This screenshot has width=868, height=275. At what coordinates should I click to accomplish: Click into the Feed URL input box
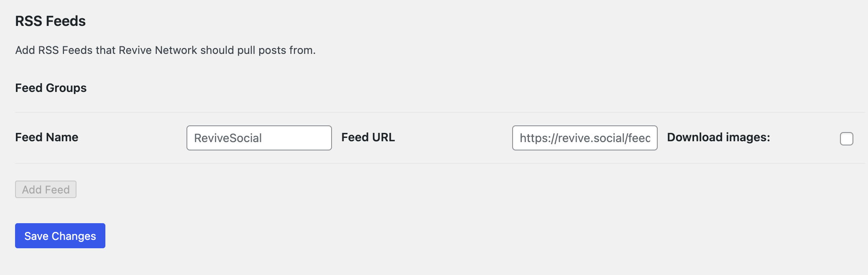point(585,138)
